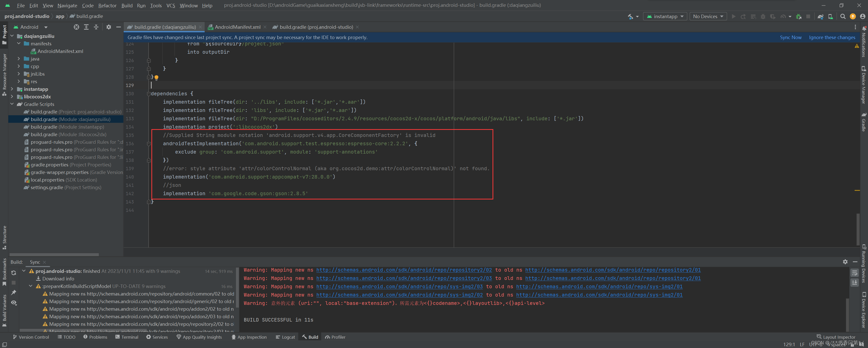Click Collapse All in Project panel
The image size is (868, 348).
click(96, 27)
